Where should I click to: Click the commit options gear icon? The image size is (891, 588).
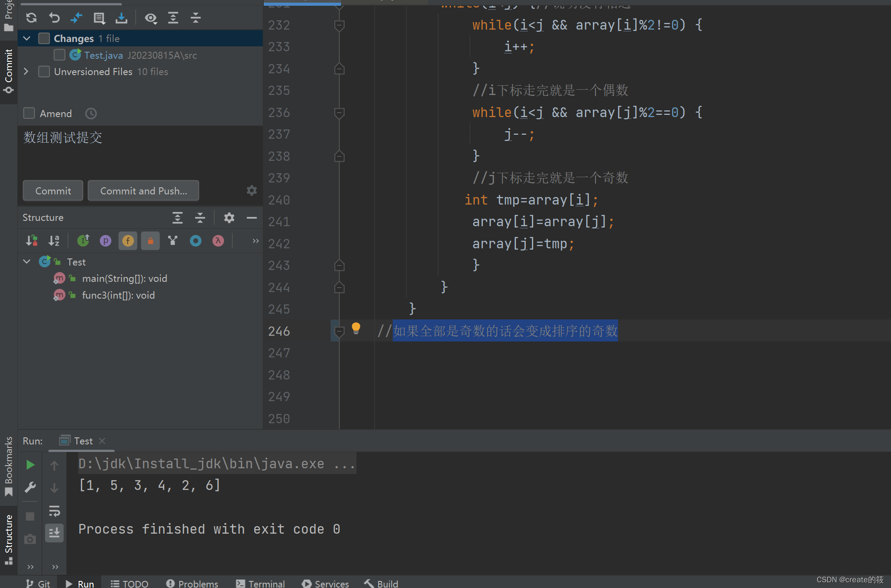[251, 190]
